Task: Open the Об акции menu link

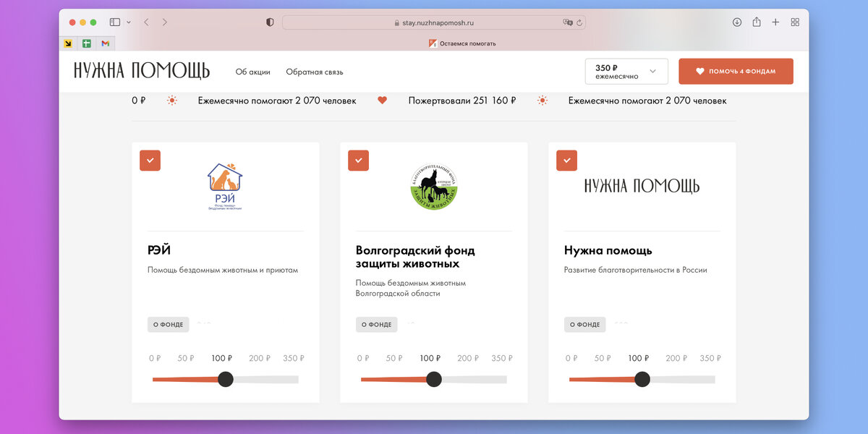Action: 253,72
